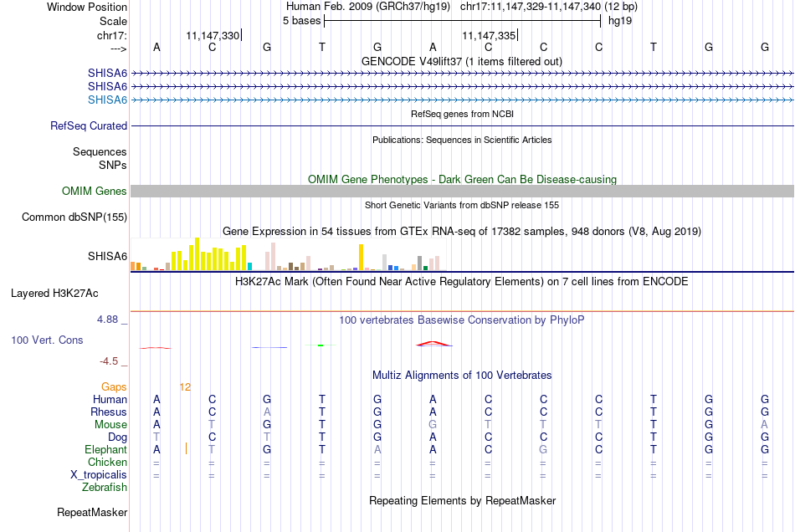Viewport: 795px width, 532px height.
Task: Select the Scale track label
Action: coord(113,21)
